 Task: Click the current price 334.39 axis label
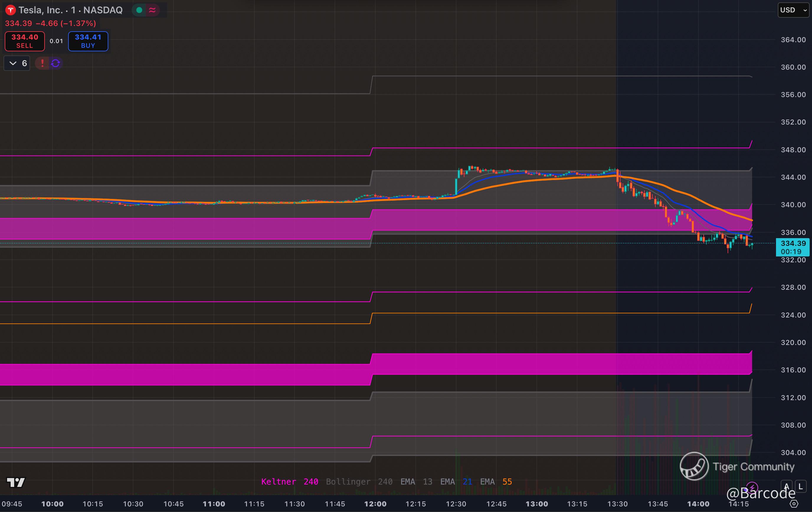click(x=793, y=243)
